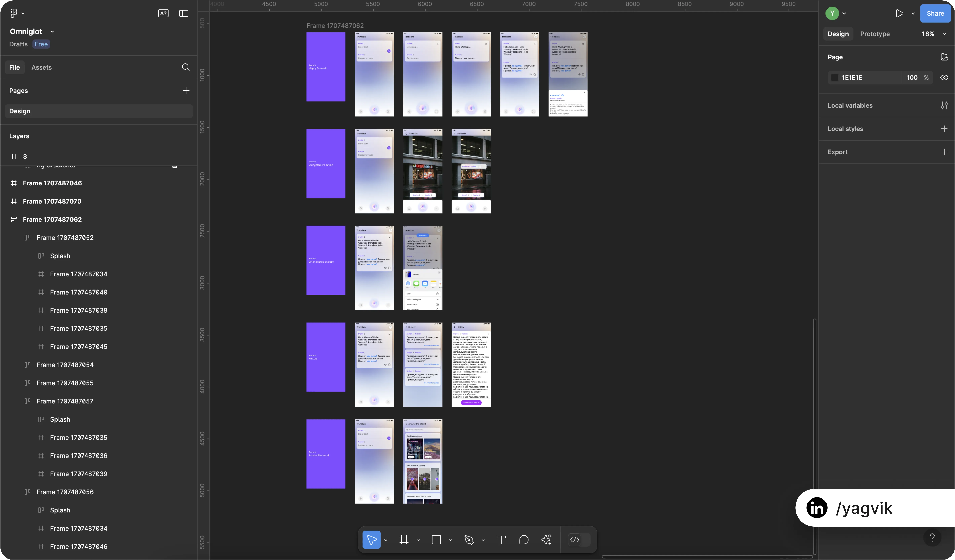Select Frame 1707487054 layer in the list
Viewport: 955px width, 560px height.
pos(65,365)
